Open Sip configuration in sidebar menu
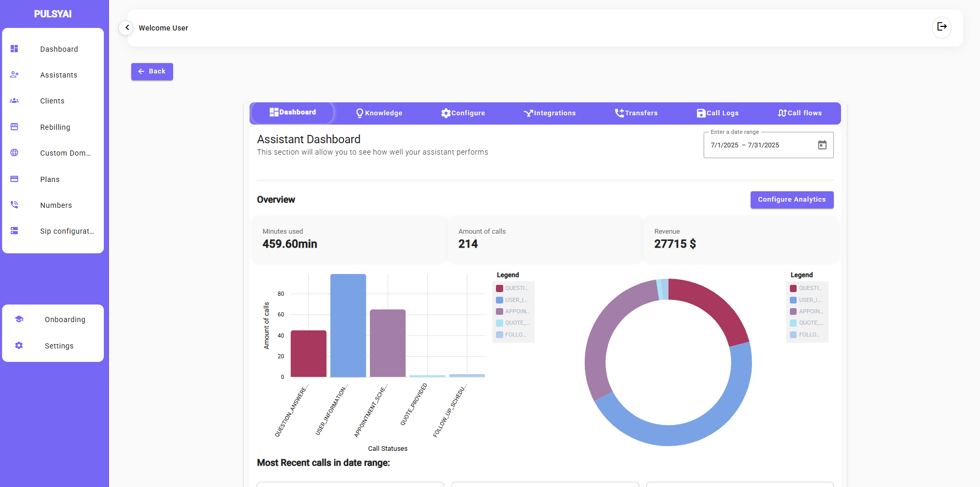Viewport: 980px width, 487px height. [53, 231]
